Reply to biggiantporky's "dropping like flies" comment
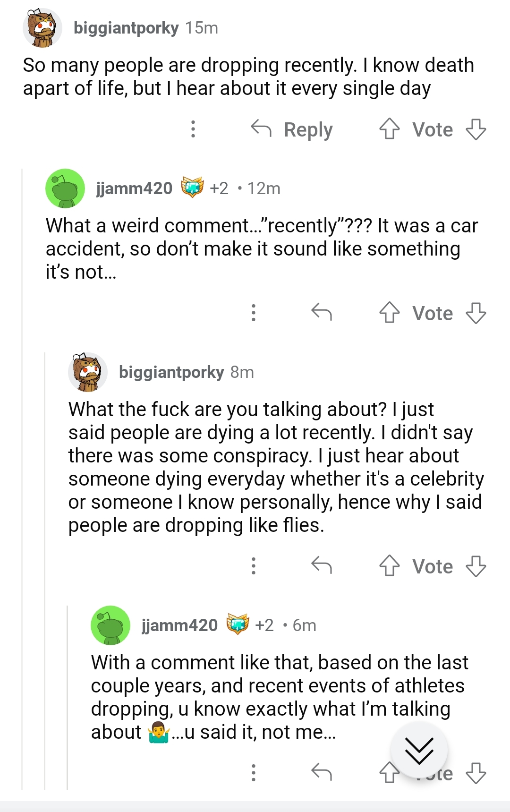 pyautogui.click(x=322, y=566)
